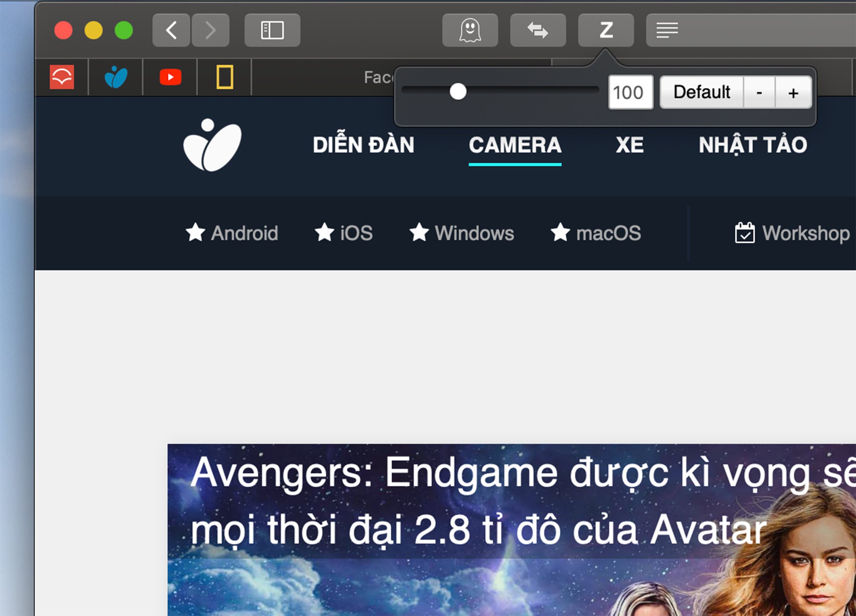Navigate back with the left arrow
The image size is (856, 616).
pyautogui.click(x=174, y=31)
